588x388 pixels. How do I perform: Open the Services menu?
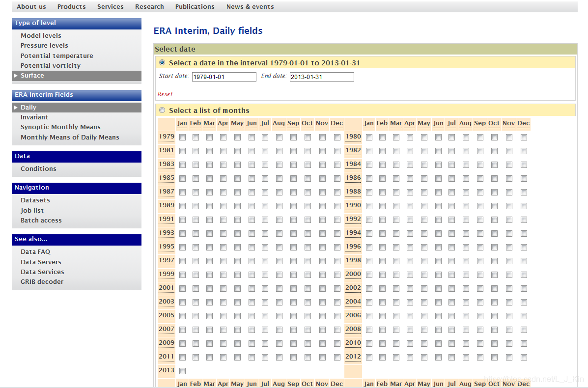[x=110, y=7]
